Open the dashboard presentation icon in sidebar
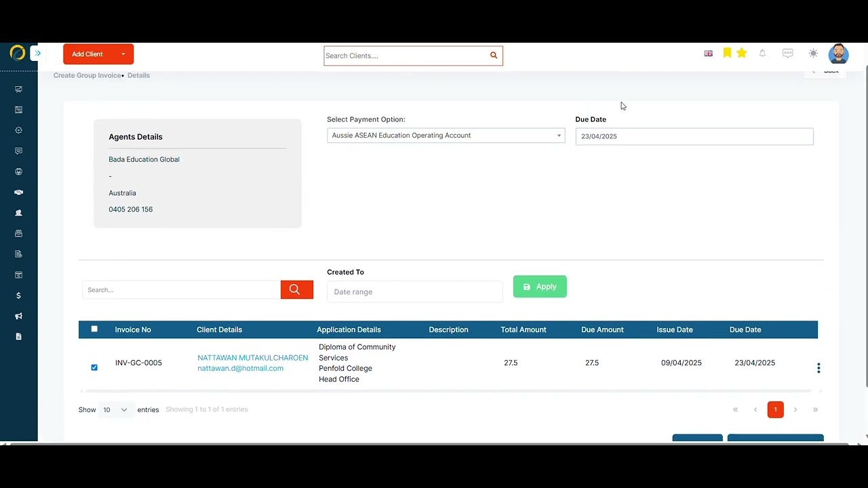 coord(18,89)
